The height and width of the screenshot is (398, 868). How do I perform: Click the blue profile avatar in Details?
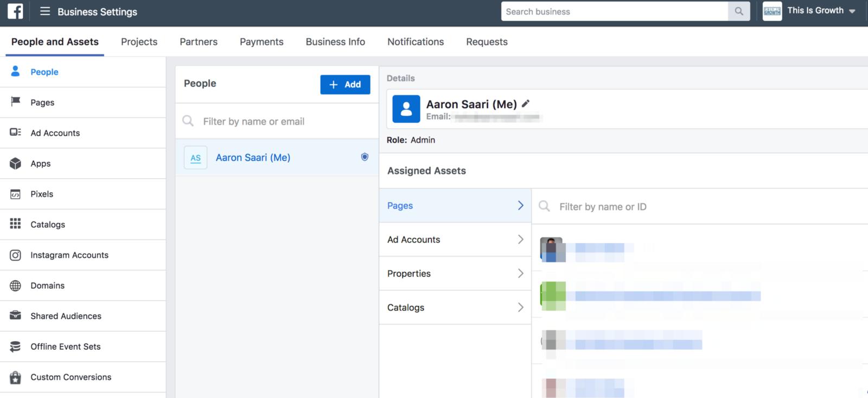(x=406, y=109)
